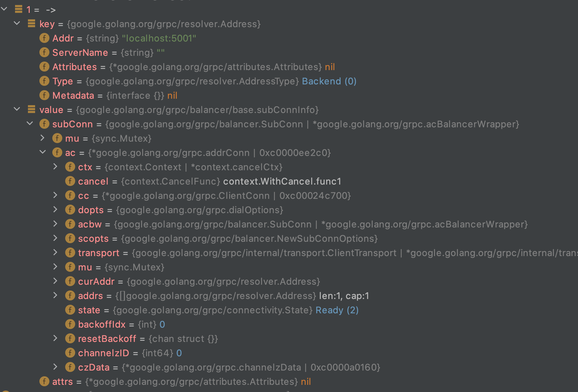Collapse the ac addrConn node

43,152
